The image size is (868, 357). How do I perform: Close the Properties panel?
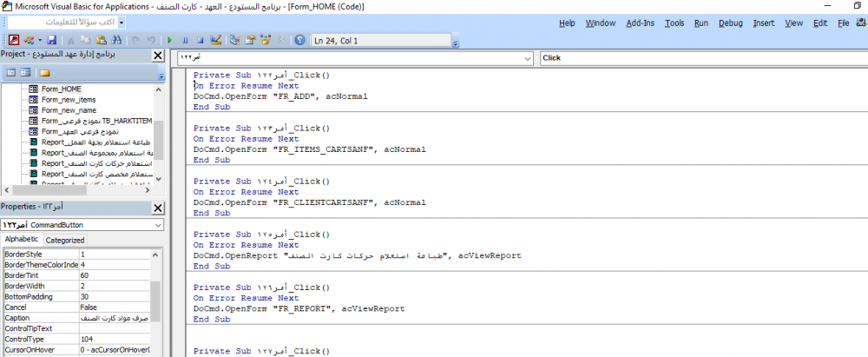click(x=158, y=208)
